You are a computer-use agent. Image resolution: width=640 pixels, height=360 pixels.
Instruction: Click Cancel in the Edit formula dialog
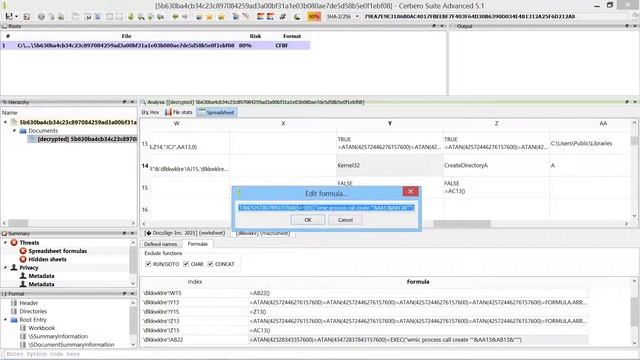[345, 220]
